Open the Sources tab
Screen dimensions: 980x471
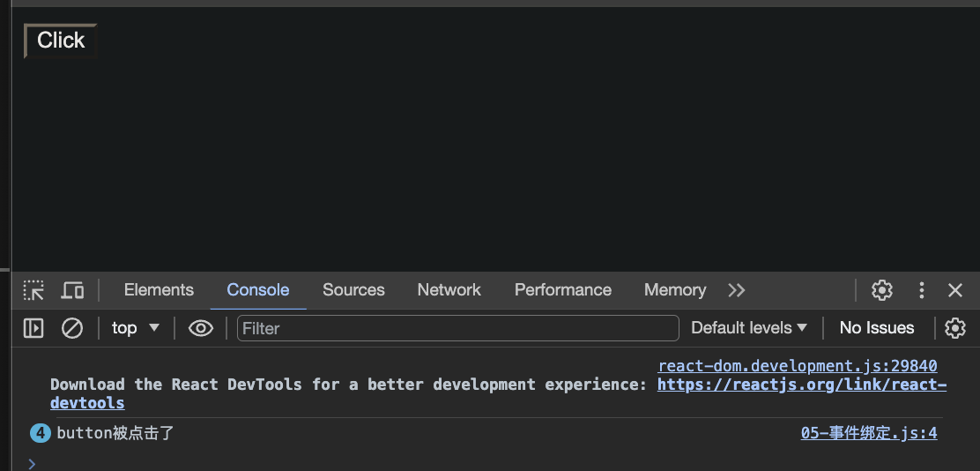coord(353,290)
